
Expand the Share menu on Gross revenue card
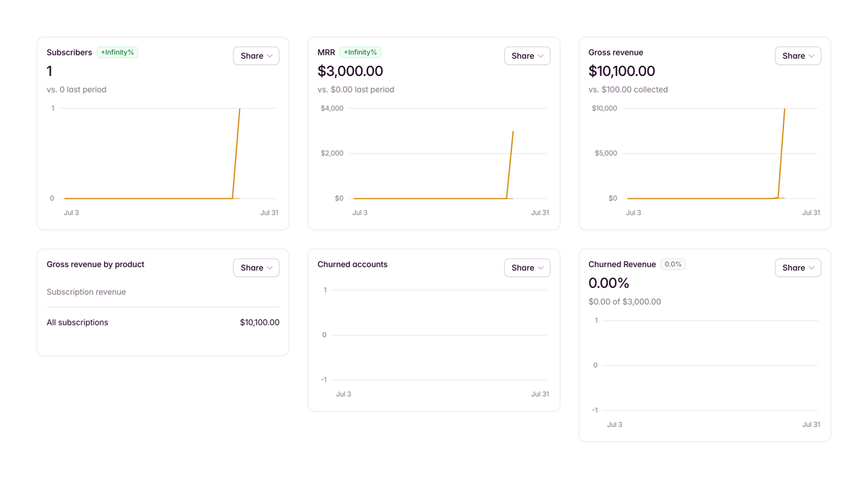point(798,56)
